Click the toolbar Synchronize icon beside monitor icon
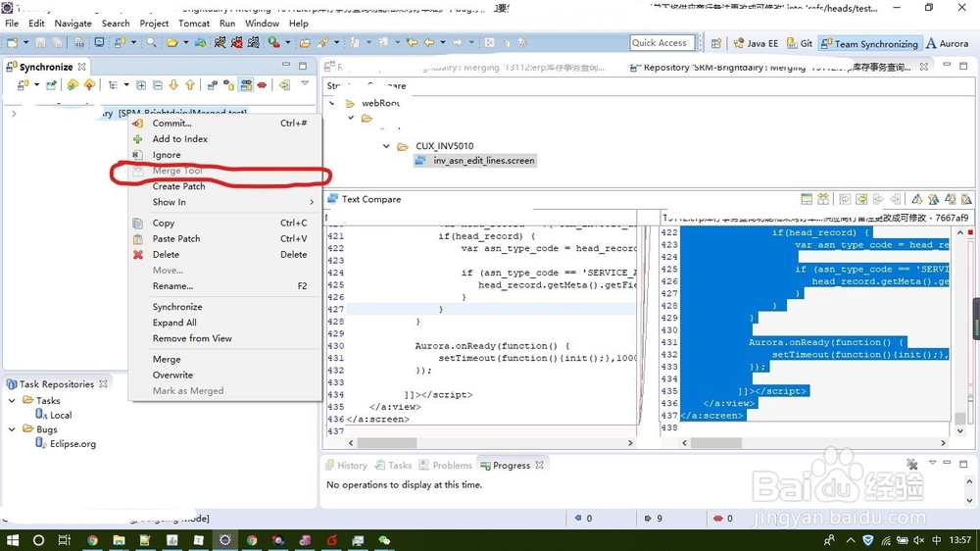The width and height of the screenshot is (980, 551). click(x=119, y=42)
